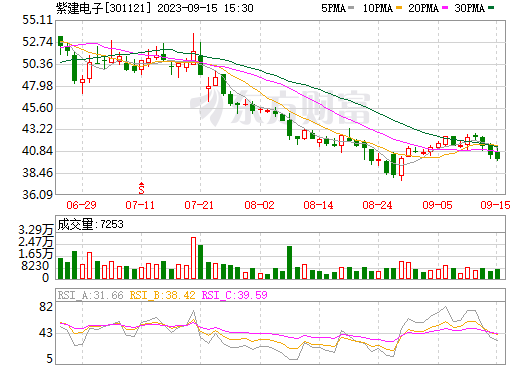
Task: Click the 20PMA magenta legend swatch
Action: (445, 8)
